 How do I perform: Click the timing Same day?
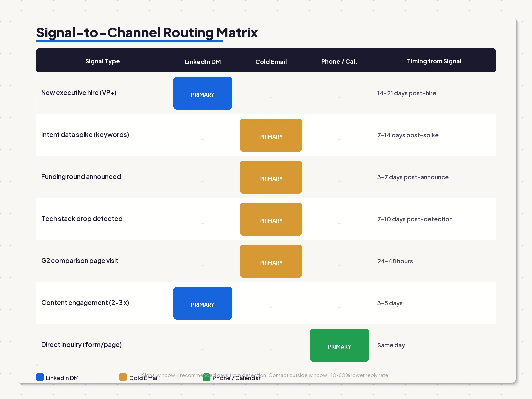391,345
